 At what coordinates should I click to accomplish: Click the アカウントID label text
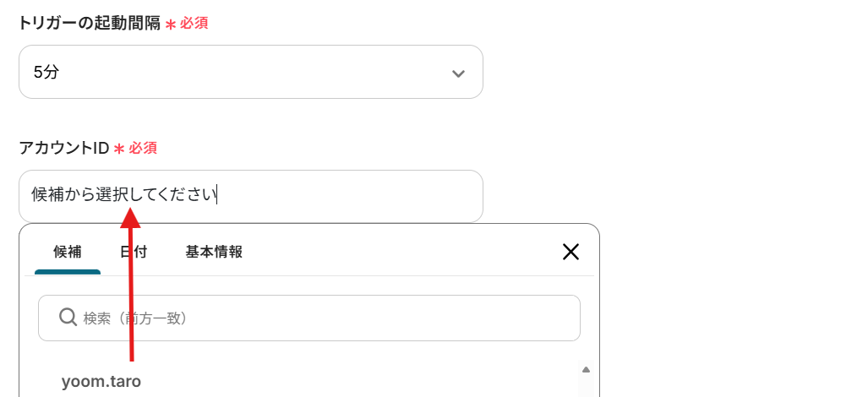(64, 148)
